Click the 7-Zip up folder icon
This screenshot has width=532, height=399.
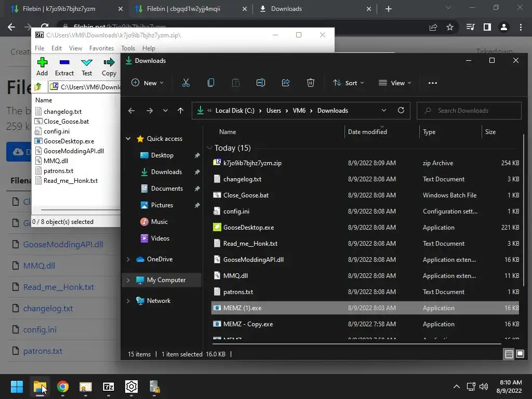click(38, 87)
